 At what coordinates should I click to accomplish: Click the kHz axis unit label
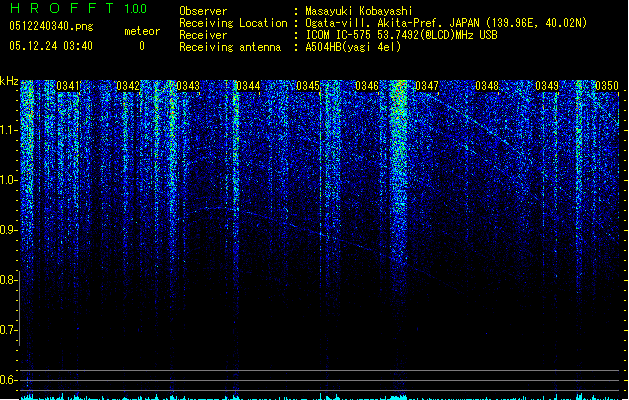pos(9,81)
